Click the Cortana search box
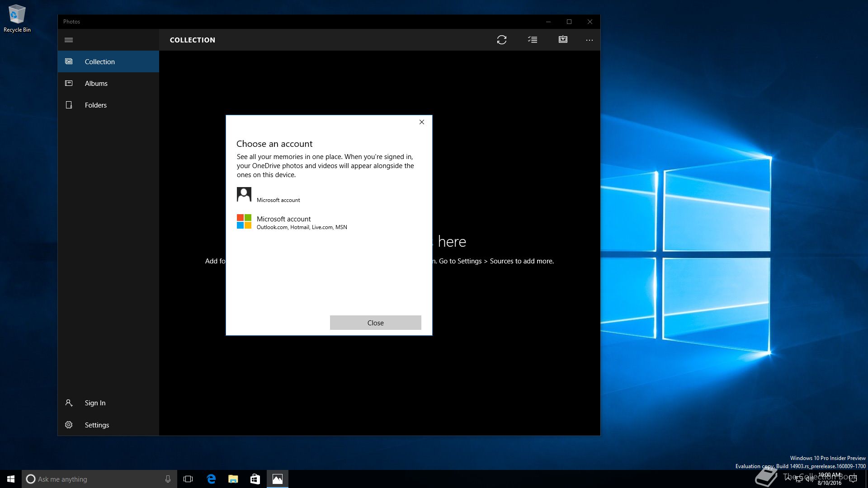The image size is (868, 488). 99,479
